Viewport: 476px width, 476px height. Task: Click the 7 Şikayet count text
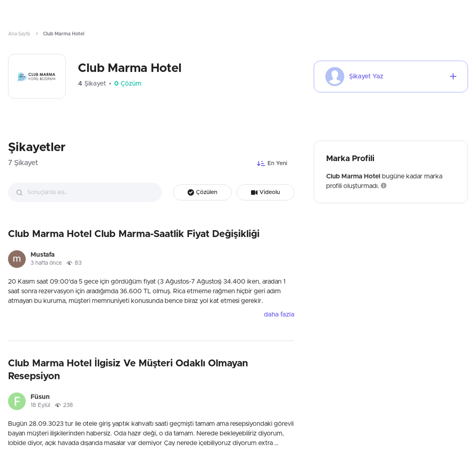click(x=23, y=163)
